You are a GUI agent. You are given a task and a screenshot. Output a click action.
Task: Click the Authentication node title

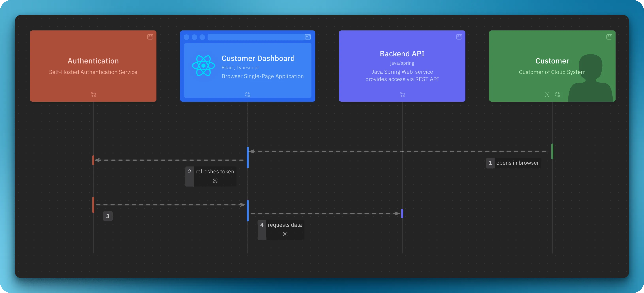pos(93,61)
